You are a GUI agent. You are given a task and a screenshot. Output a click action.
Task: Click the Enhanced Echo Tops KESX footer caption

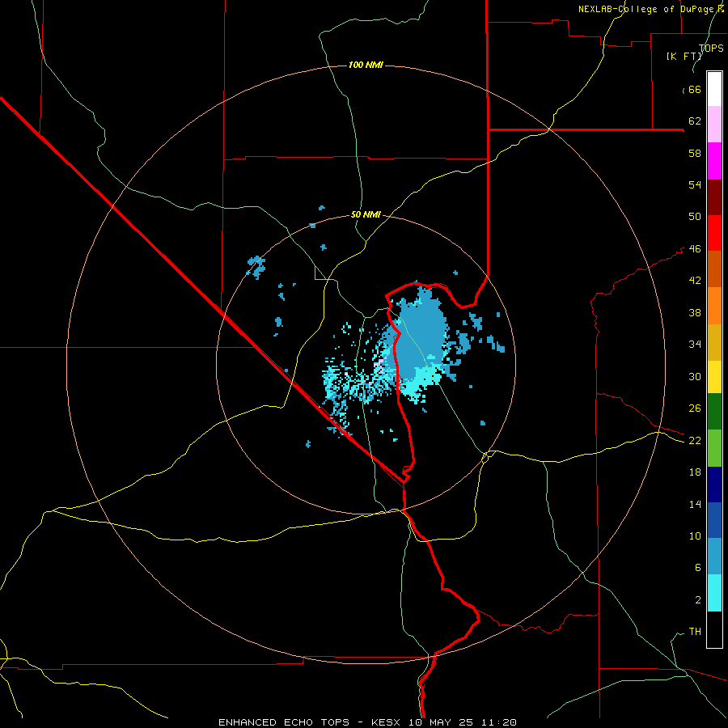367,722
